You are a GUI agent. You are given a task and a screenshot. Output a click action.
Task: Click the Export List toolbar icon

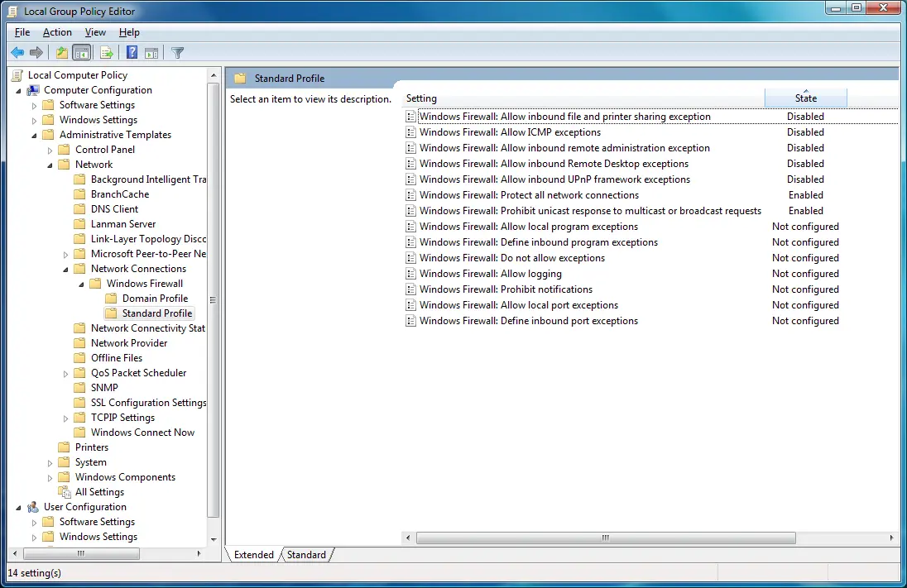pos(107,53)
